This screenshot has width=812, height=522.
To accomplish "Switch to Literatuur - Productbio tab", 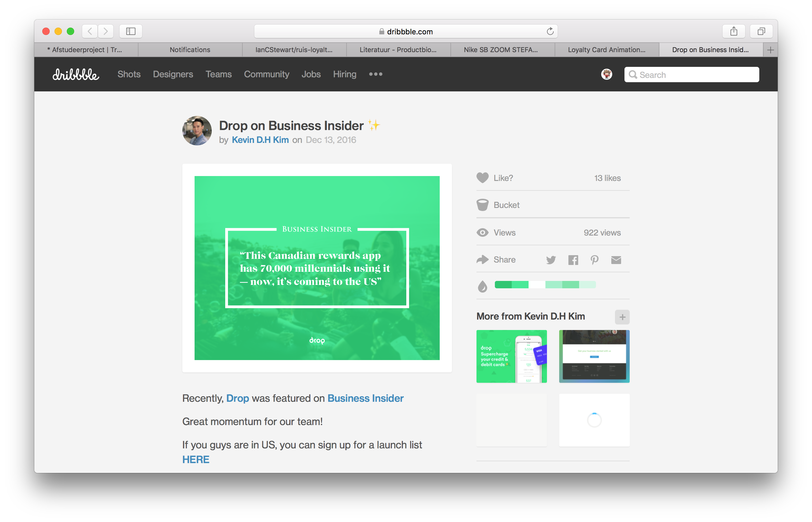I will click(x=398, y=50).
